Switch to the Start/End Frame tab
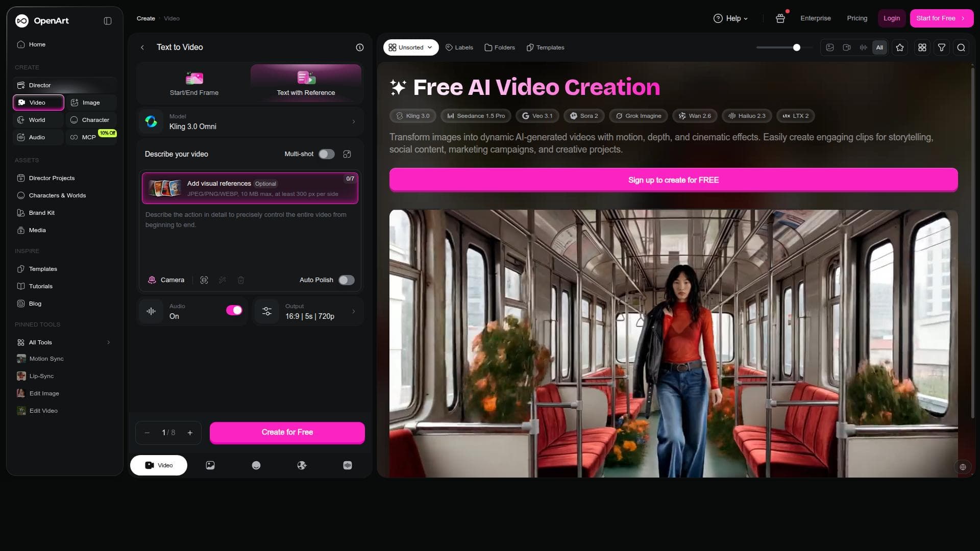This screenshot has width=980, height=551. tap(194, 84)
